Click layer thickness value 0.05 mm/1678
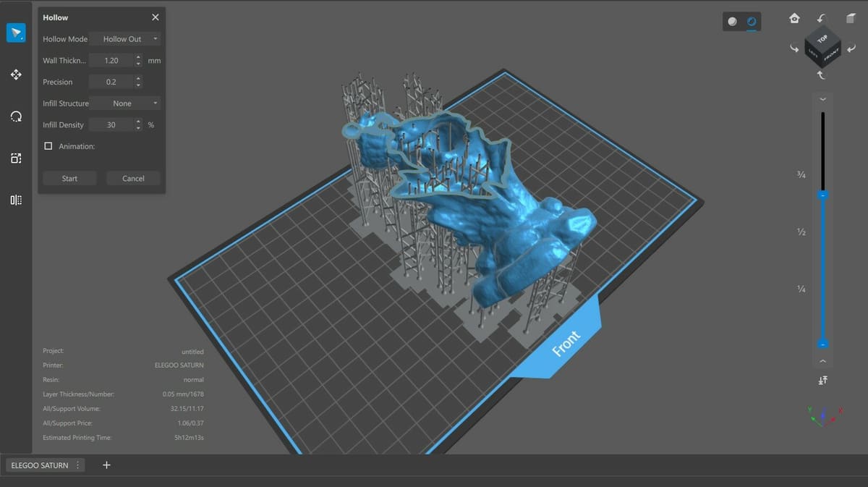 tap(183, 394)
